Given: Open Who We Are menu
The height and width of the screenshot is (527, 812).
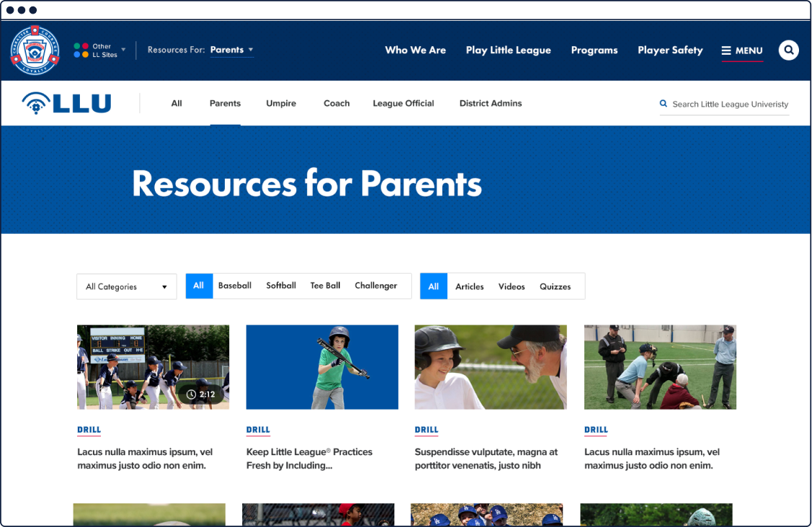Looking at the screenshot, I should coord(415,50).
